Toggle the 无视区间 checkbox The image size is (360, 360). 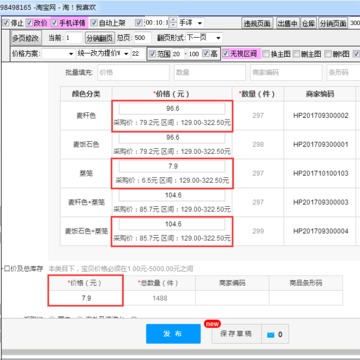point(226,54)
